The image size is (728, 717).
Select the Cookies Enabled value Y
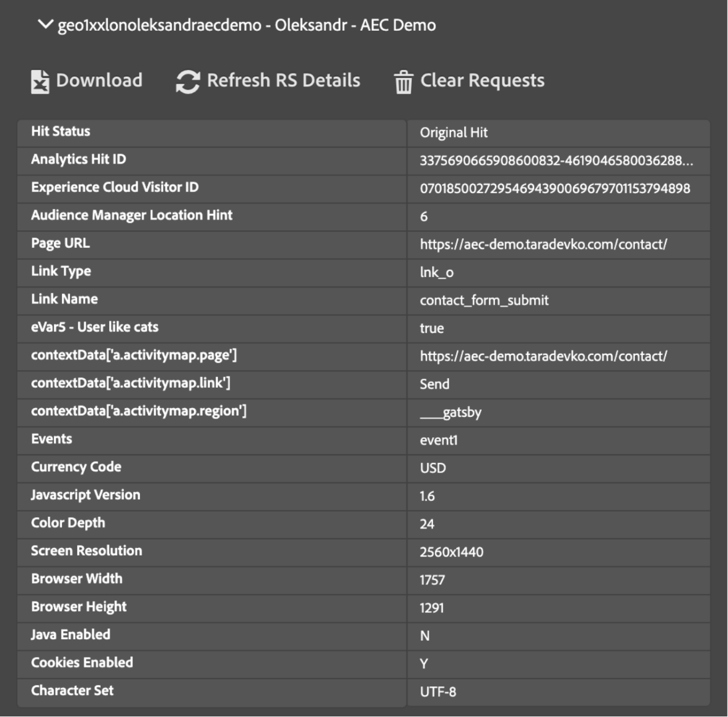[x=424, y=664]
